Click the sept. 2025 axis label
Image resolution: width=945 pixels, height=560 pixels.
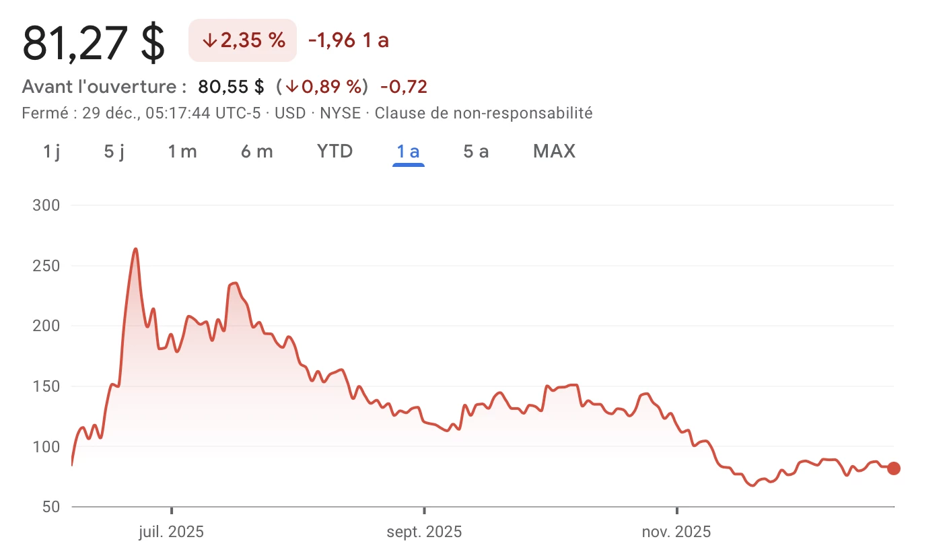423,531
